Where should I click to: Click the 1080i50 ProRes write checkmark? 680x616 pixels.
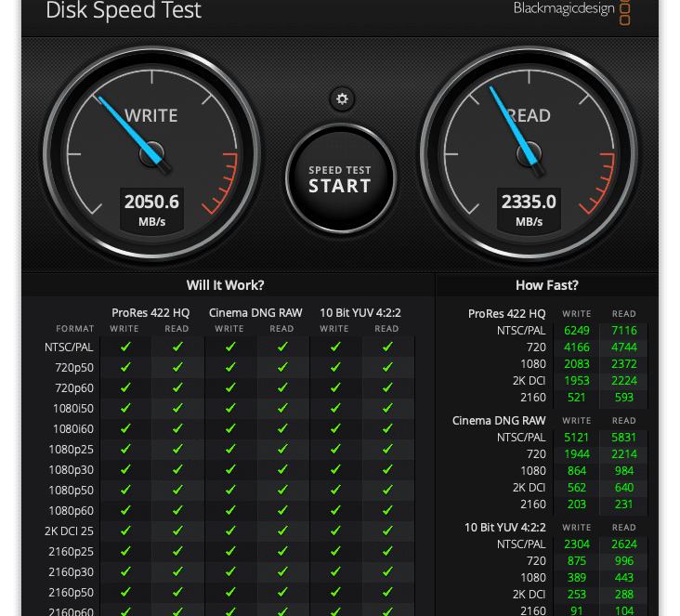125,408
